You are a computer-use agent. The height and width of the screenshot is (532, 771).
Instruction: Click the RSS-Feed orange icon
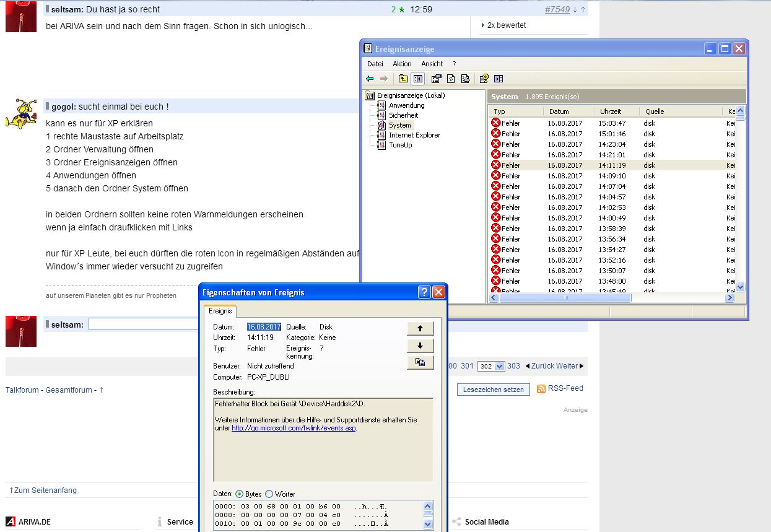point(541,389)
